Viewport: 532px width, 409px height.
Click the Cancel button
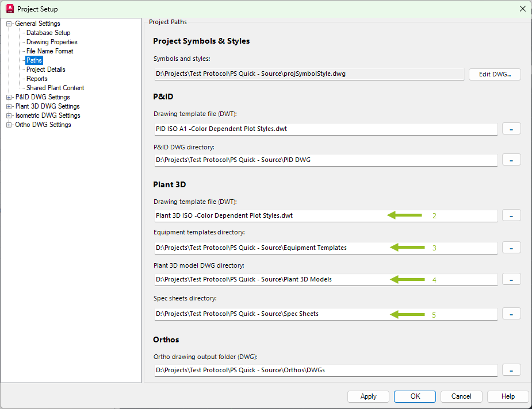pyautogui.click(x=461, y=396)
